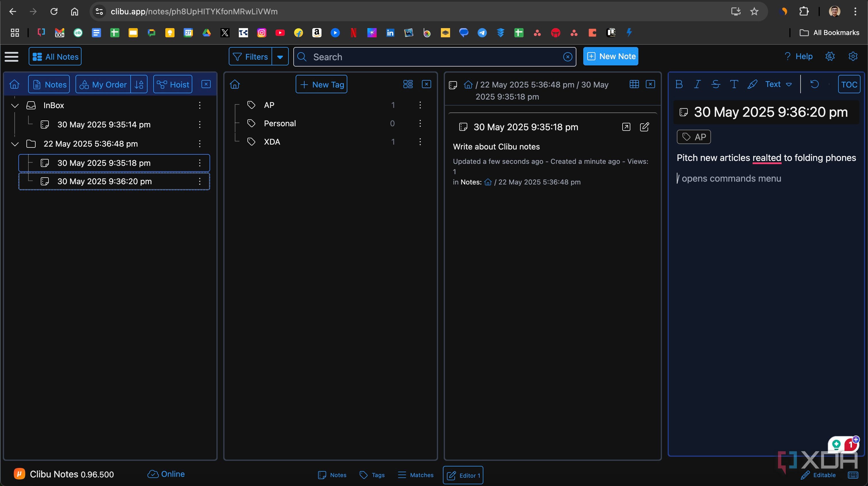
Task: Open options for note 9:35:14 pm
Action: (200, 125)
